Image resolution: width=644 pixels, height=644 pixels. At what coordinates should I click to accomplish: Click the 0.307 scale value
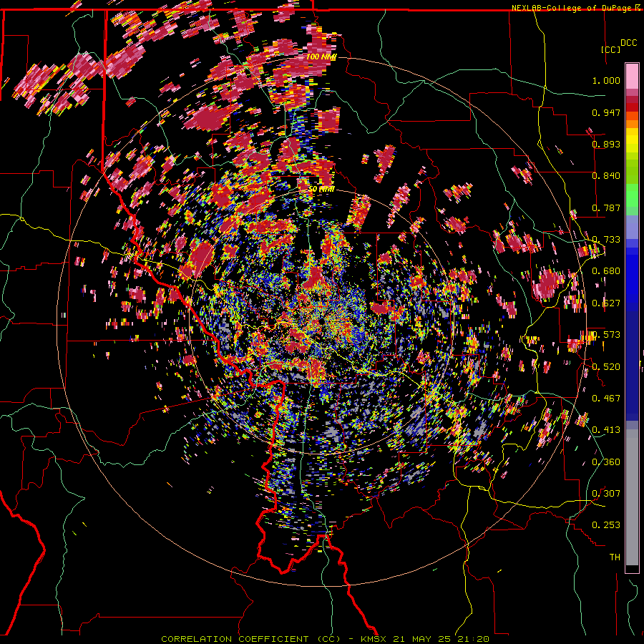[606, 494]
